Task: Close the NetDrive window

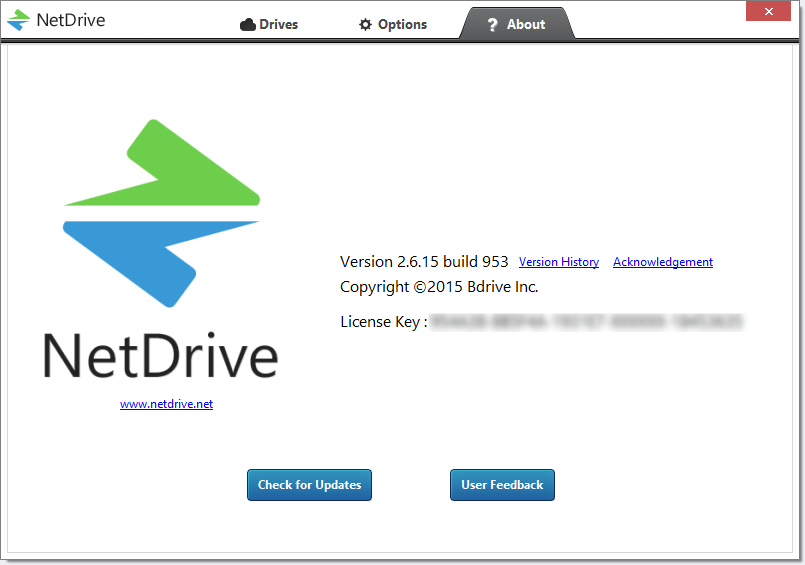Action: (768, 11)
